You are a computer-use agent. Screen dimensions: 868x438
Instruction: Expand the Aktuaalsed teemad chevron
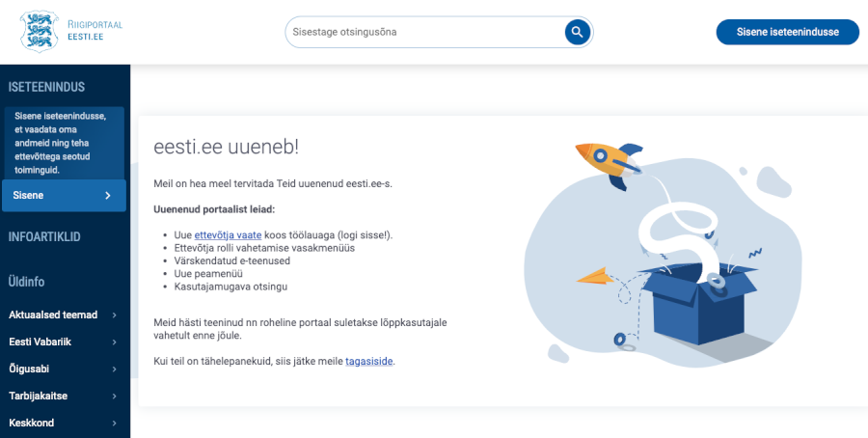[x=114, y=315]
